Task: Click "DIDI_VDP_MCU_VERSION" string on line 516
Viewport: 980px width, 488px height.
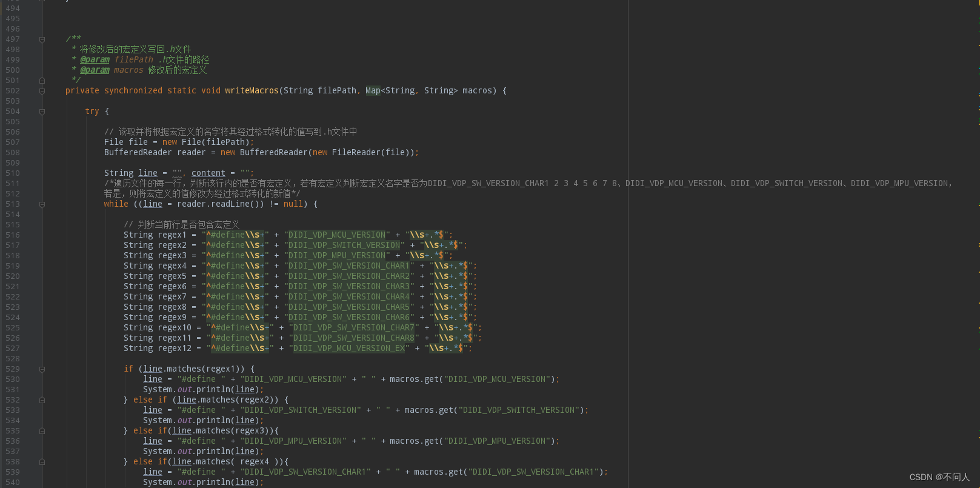Action: pos(337,235)
